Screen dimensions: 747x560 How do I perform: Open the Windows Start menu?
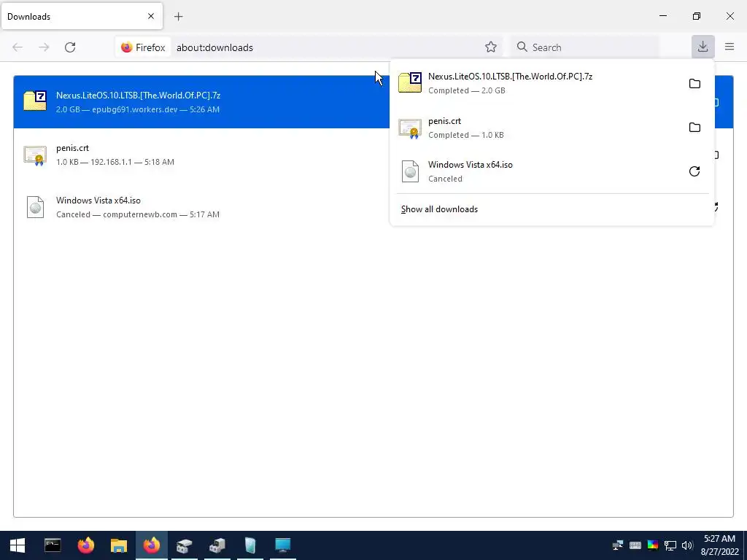pos(18,545)
